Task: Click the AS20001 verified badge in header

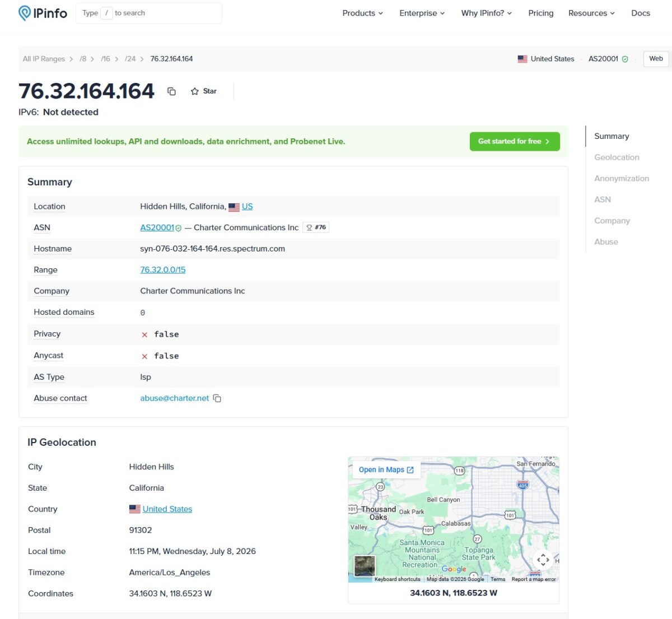Action: tap(625, 59)
